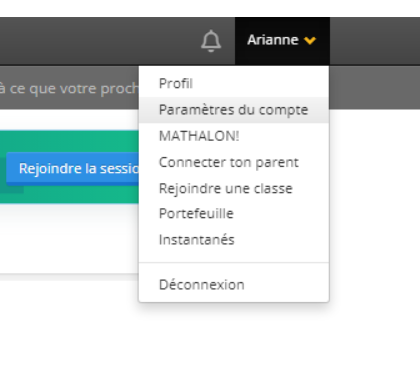Click the white card area under green banner
The image size is (420, 377).
69,238
